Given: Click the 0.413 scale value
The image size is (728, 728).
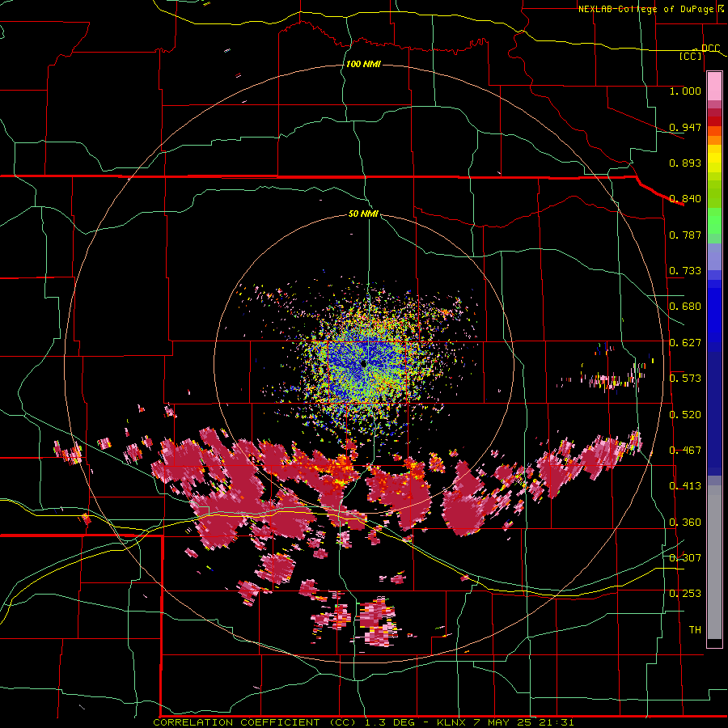Looking at the screenshot, I should tap(685, 486).
